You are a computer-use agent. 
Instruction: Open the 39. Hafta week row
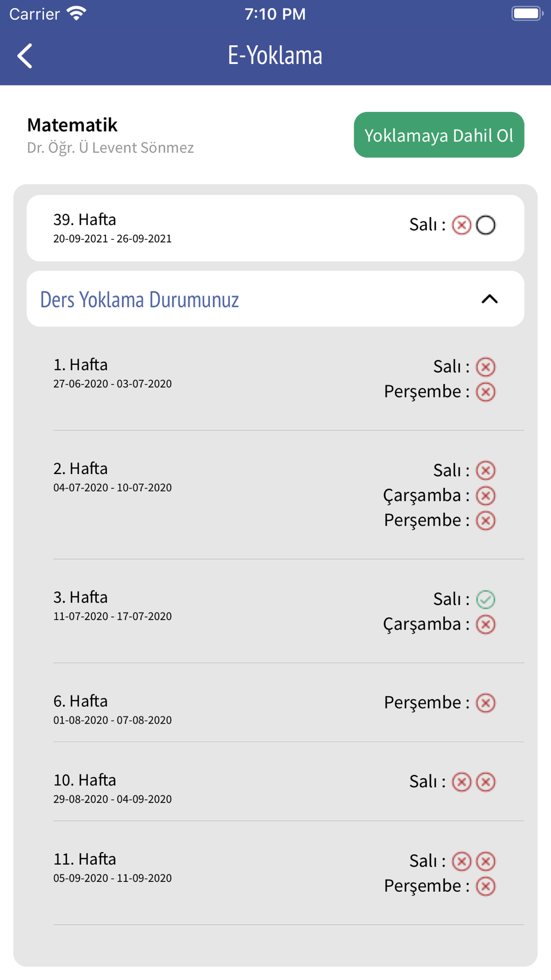tap(275, 228)
